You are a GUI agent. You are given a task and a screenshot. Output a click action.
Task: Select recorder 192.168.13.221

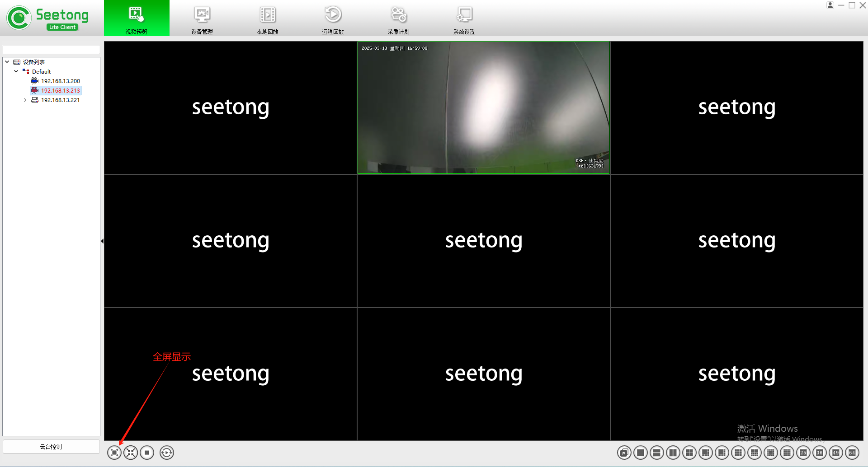(61, 100)
